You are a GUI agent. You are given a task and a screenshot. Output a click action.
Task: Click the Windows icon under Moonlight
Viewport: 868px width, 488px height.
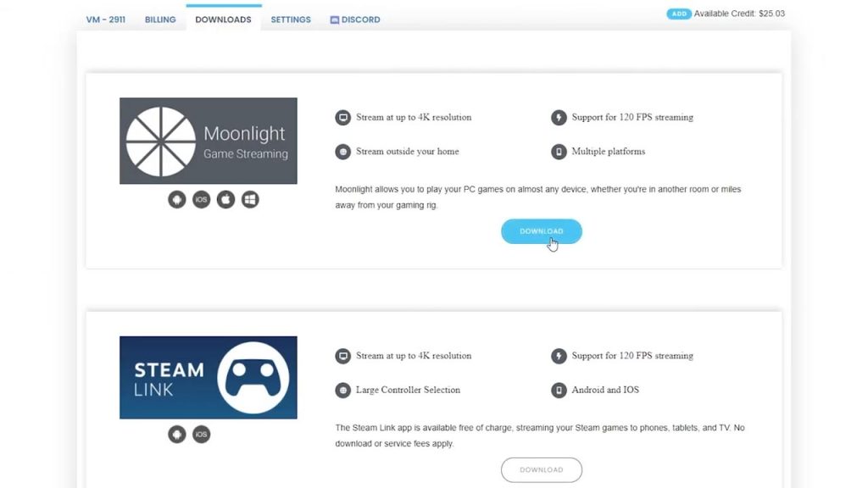tap(250, 200)
